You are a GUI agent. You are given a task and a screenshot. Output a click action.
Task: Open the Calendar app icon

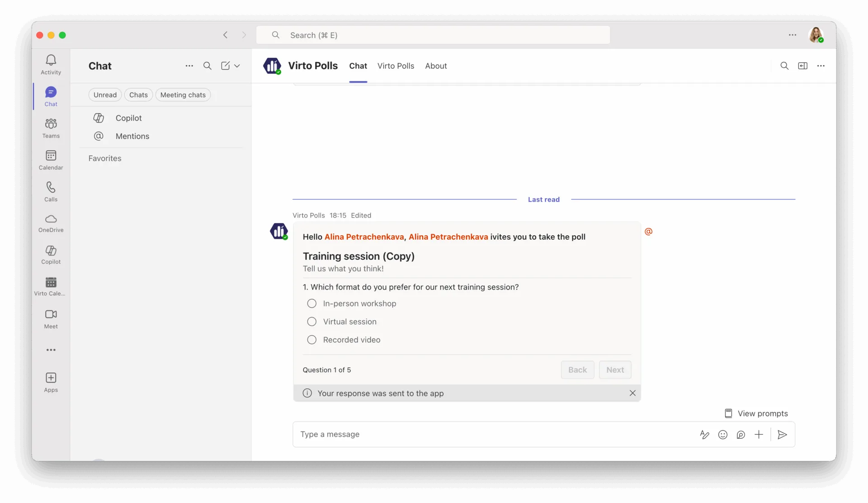[51, 156]
